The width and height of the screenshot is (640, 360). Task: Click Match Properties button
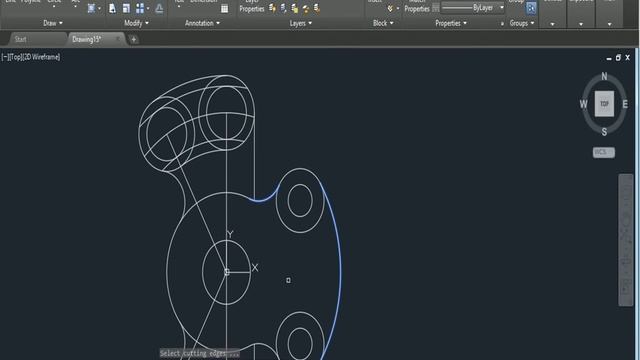pyautogui.click(x=417, y=6)
